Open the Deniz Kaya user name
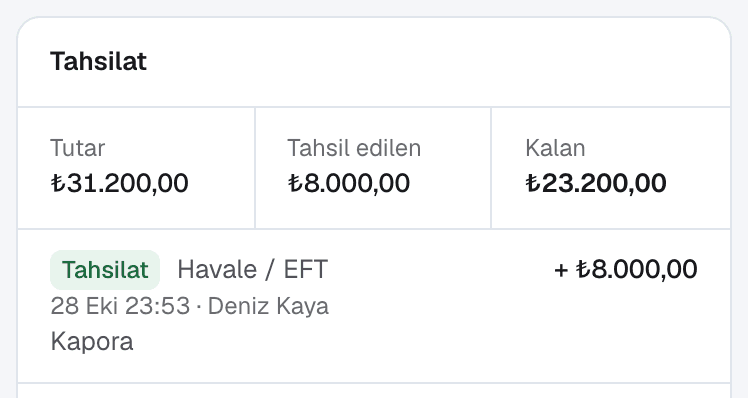 tap(268, 306)
